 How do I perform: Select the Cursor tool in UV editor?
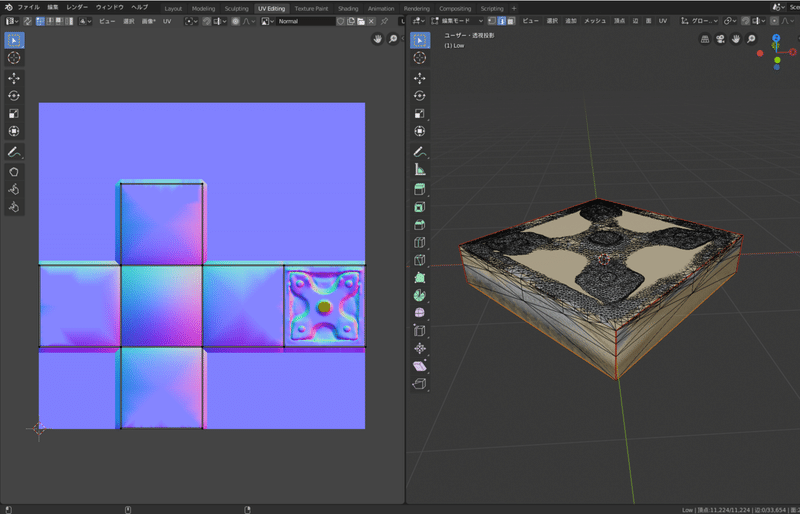pos(14,58)
